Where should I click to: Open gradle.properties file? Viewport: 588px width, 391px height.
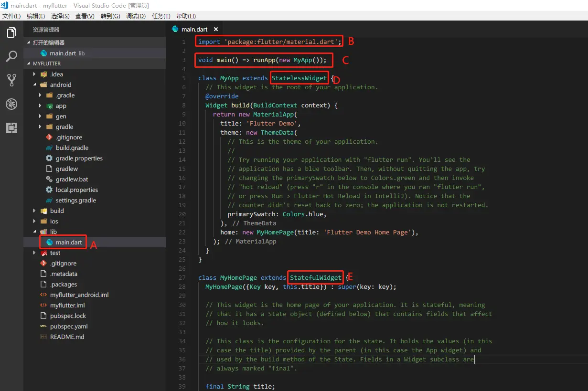click(95, 158)
